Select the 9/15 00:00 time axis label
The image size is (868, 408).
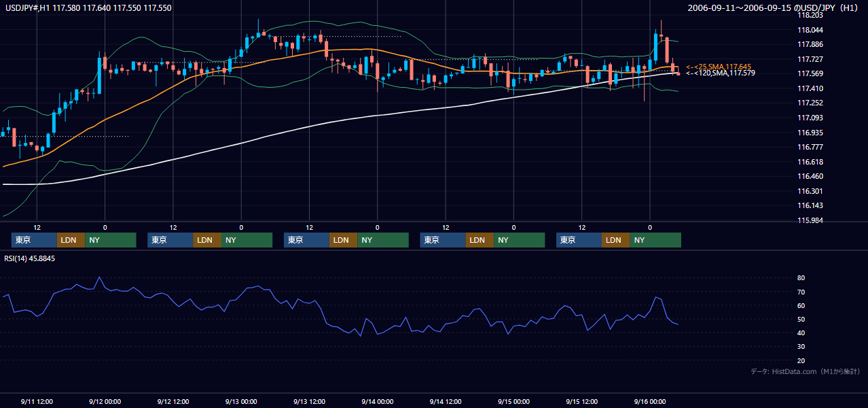tap(513, 402)
